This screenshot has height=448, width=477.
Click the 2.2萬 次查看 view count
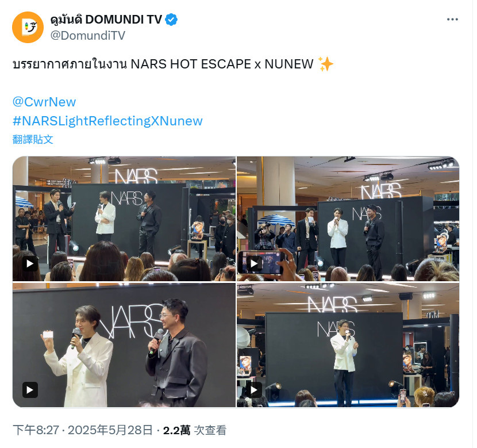pos(195,430)
